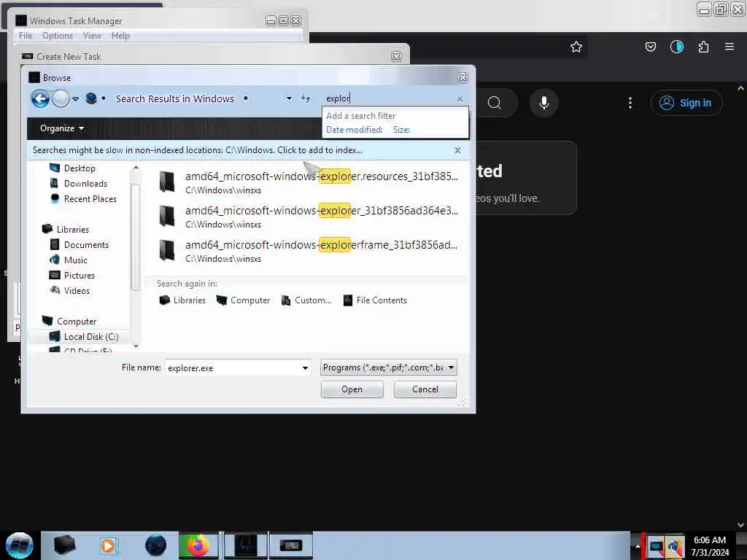The width and height of the screenshot is (747, 560).
Task: Select the explorer_31bf3856ad364e3 folder result
Action: pyautogui.click(x=309, y=217)
